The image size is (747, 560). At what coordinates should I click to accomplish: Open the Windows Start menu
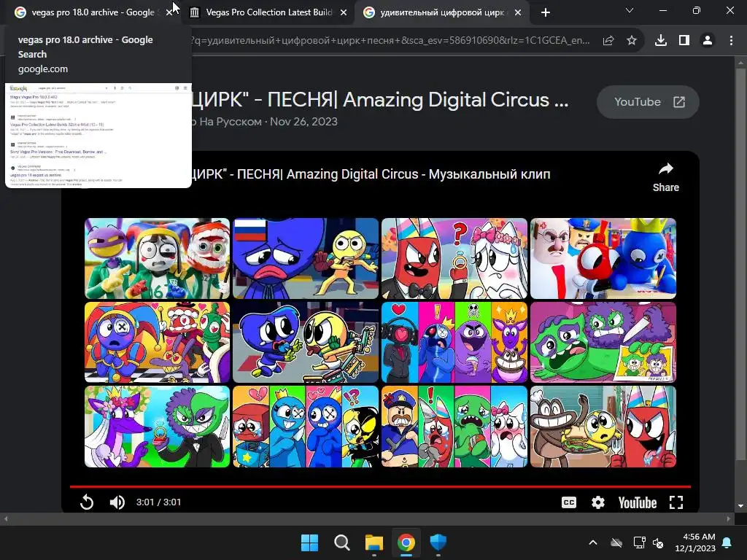tap(309, 542)
